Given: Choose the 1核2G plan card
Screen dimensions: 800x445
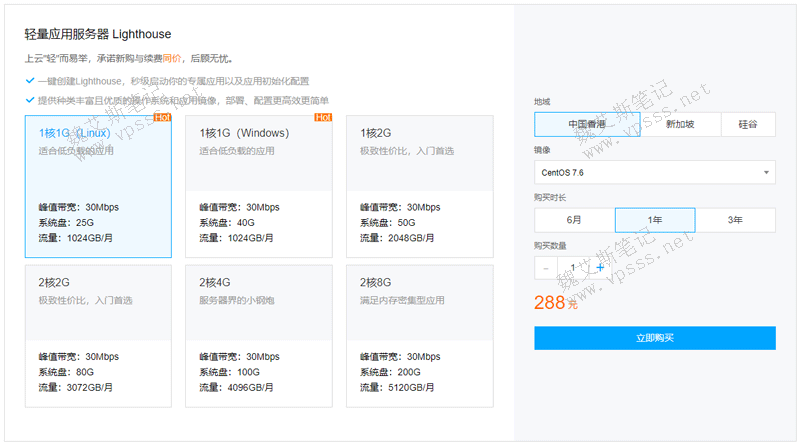Looking at the screenshot, I should point(419,186).
